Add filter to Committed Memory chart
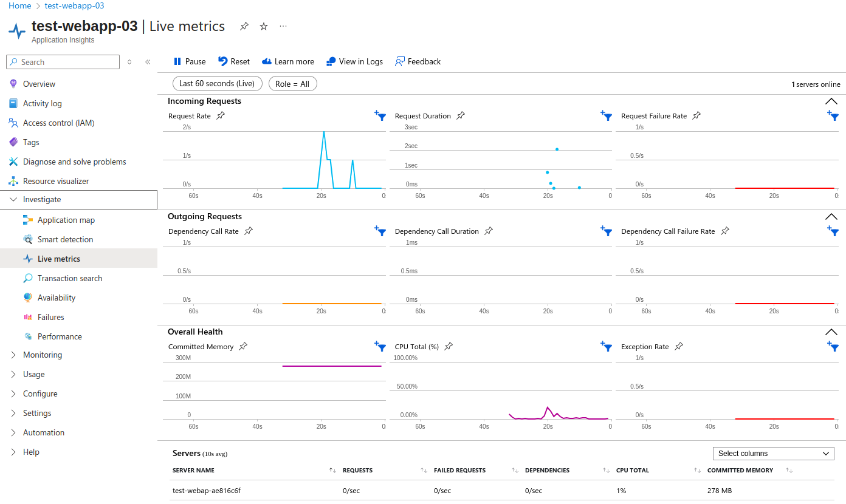 pyautogui.click(x=380, y=346)
